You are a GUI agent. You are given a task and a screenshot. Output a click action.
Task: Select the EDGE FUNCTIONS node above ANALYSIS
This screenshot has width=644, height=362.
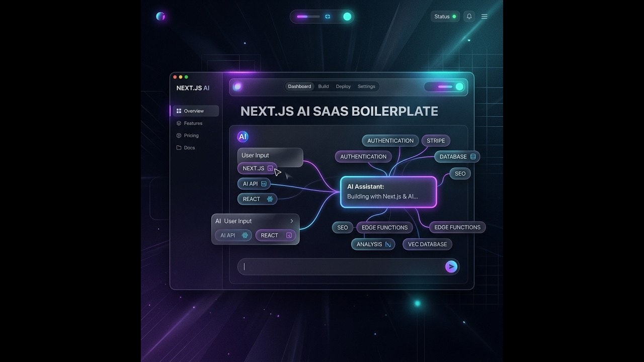pos(384,228)
